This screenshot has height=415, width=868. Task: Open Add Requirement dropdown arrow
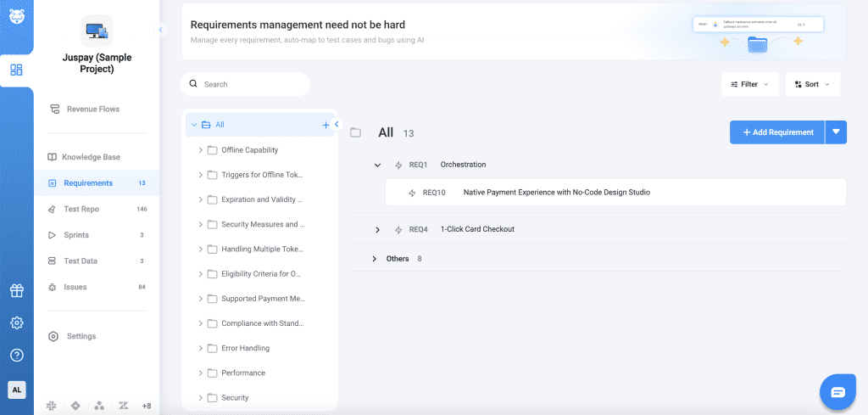(836, 132)
